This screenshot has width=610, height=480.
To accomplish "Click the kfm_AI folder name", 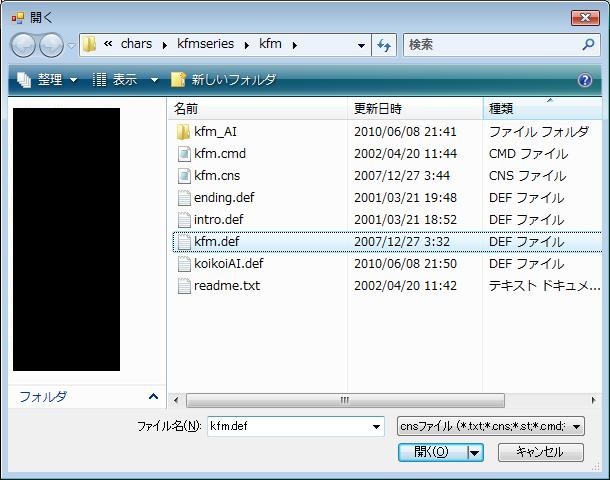I will pyautogui.click(x=215, y=132).
